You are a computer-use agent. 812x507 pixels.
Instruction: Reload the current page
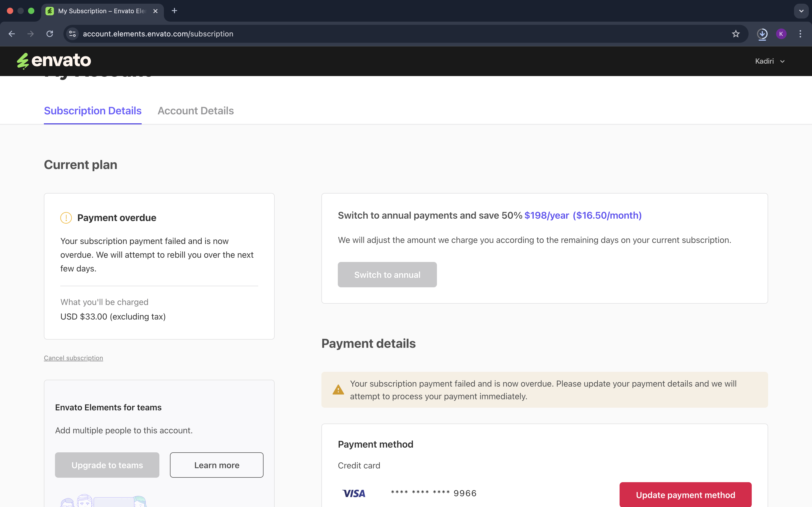point(50,34)
